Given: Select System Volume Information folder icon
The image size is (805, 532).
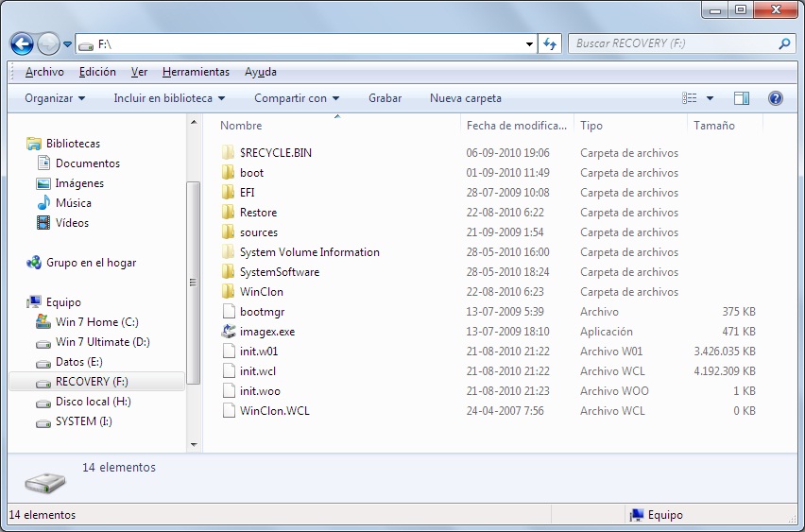Looking at the screenshot, I should pyautogui.click(x=228, y=251).
